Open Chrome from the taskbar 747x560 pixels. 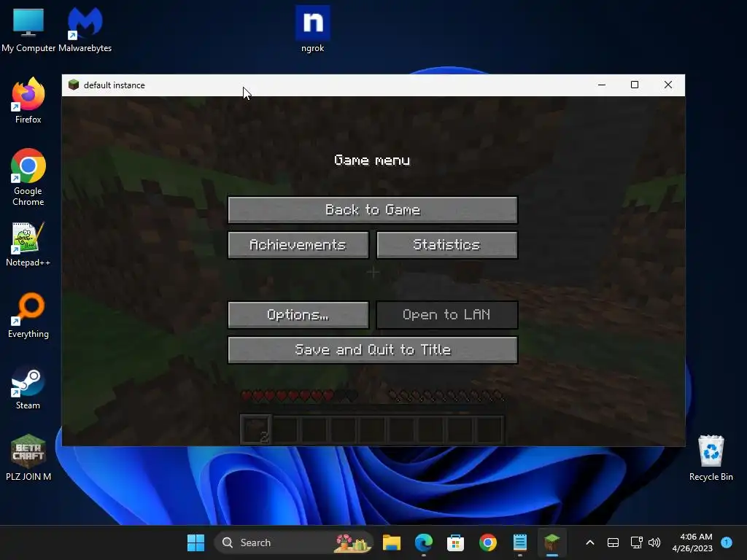click(x=488, y=542)
